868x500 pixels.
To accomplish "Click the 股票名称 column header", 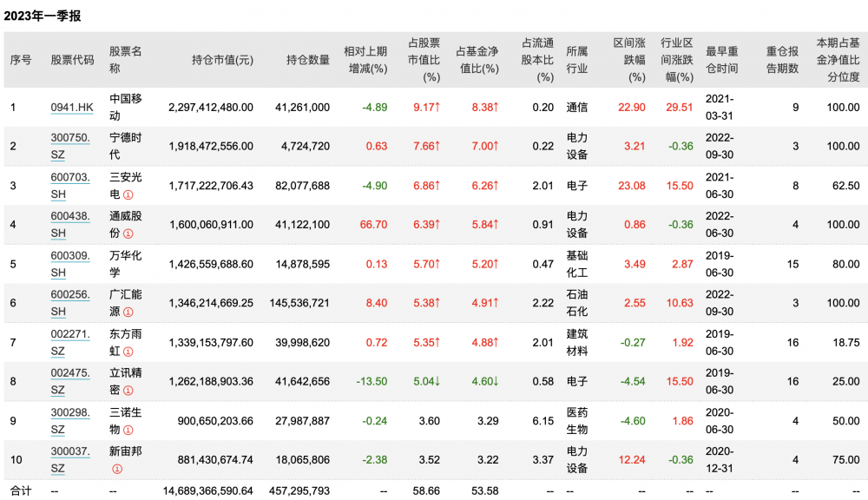I will click(126, 60).
